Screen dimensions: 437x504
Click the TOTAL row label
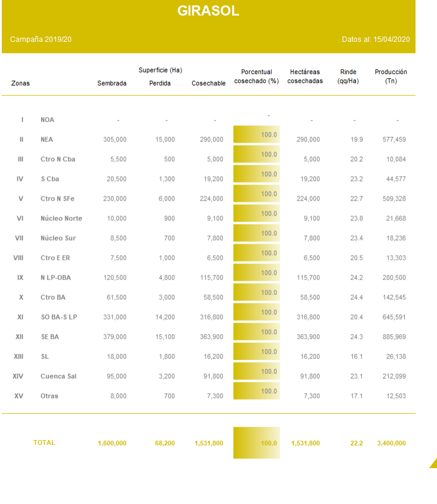tap(44, 442)
